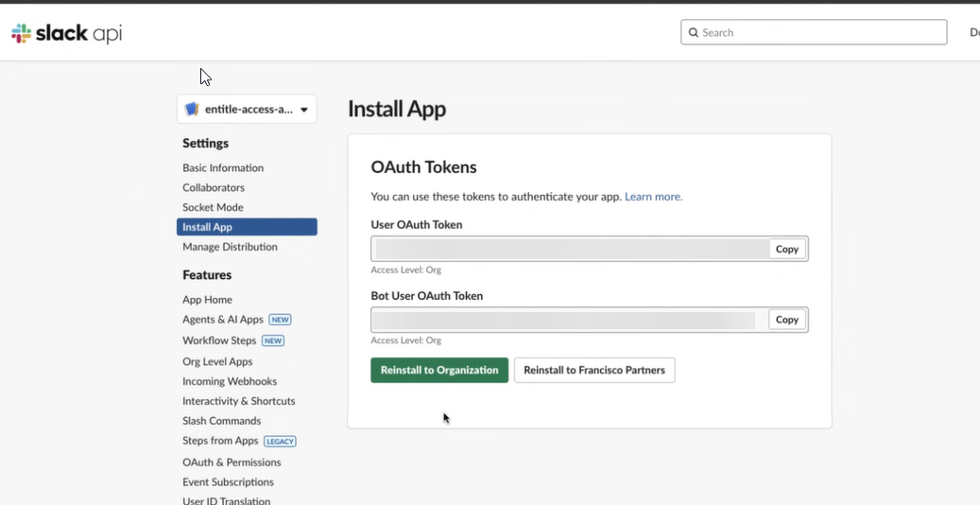Click the Bot User OAuth Token label

coord(427,295)
